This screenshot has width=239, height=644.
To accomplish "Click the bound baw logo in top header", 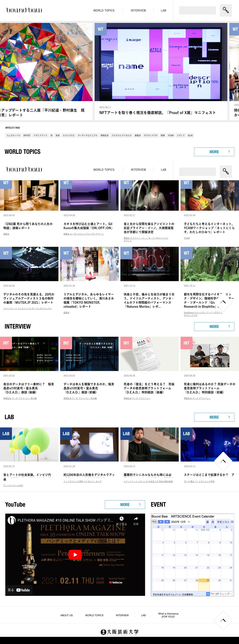I will (x=24, y=10).
